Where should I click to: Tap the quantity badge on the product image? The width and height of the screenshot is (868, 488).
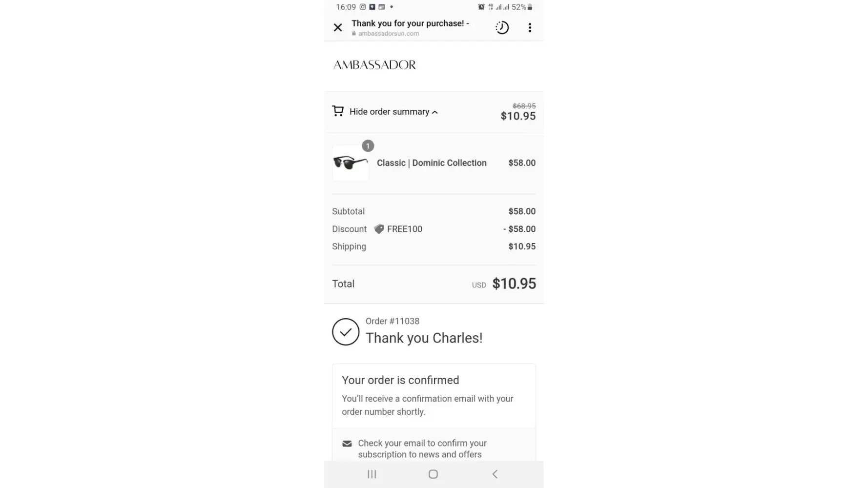[x=368, y=146]
